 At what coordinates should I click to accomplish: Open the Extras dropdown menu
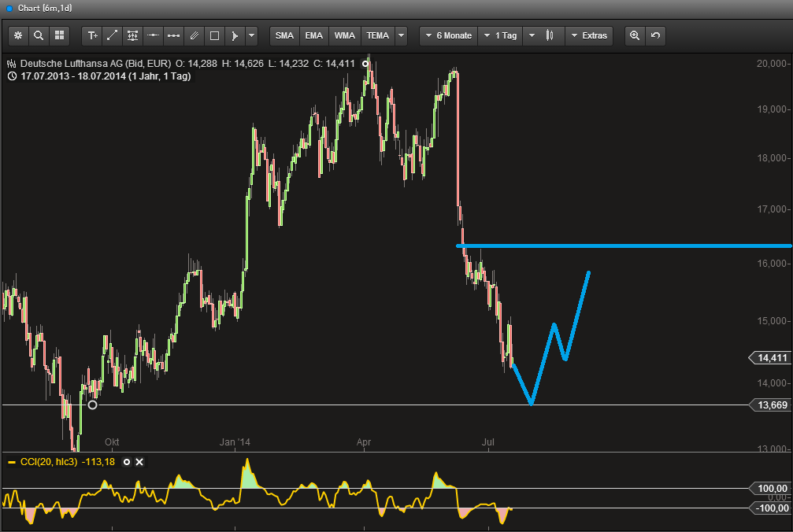click(x=589, y=36)
